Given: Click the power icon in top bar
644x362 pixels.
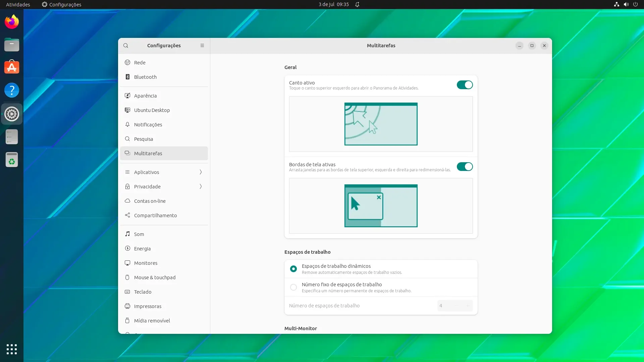Looking at the screenshot, I should (x=635, y=4).
